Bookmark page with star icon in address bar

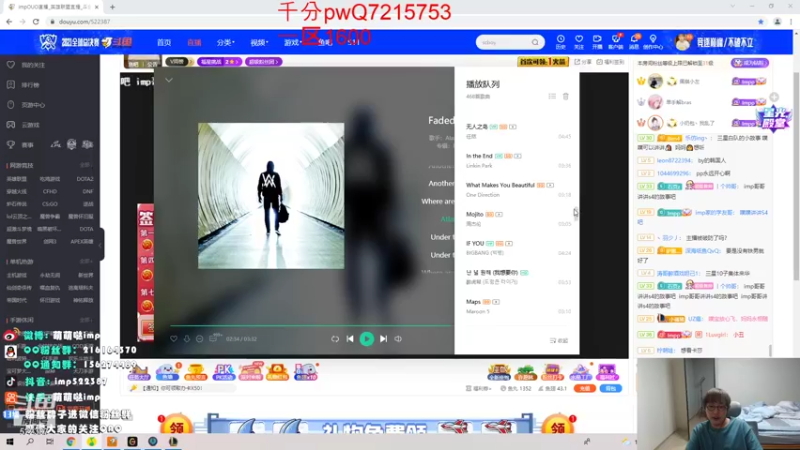(760, 21)
